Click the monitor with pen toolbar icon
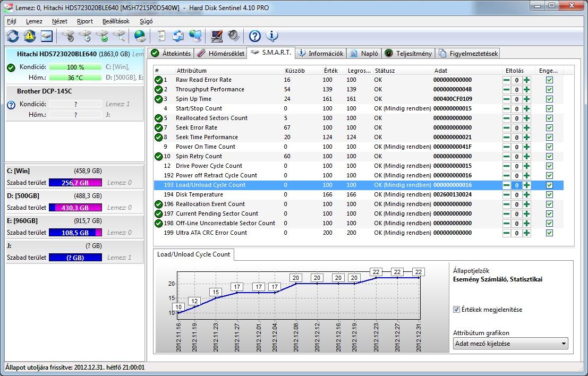 coord(217,36)
